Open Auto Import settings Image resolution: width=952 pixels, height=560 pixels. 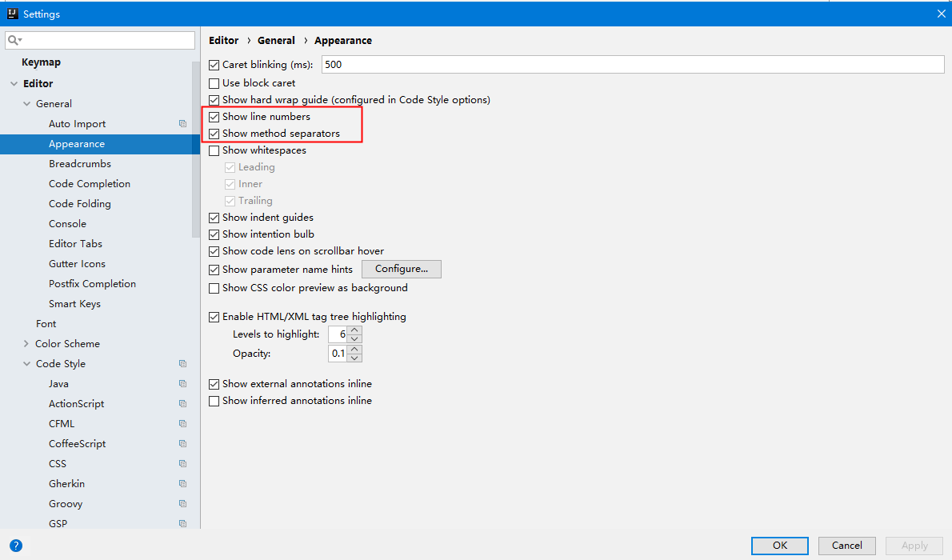point(77,123)
